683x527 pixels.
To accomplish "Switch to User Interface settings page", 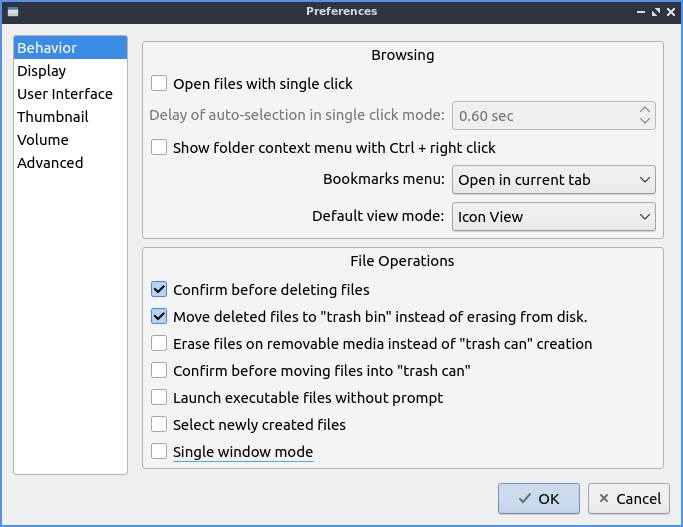I will click(65, 94).
